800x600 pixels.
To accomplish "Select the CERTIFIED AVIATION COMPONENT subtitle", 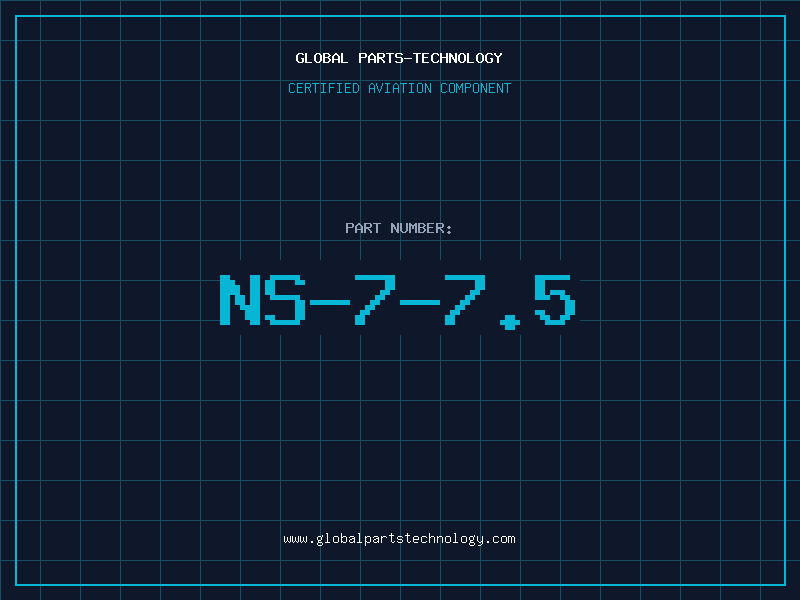I will pos(399,88).
